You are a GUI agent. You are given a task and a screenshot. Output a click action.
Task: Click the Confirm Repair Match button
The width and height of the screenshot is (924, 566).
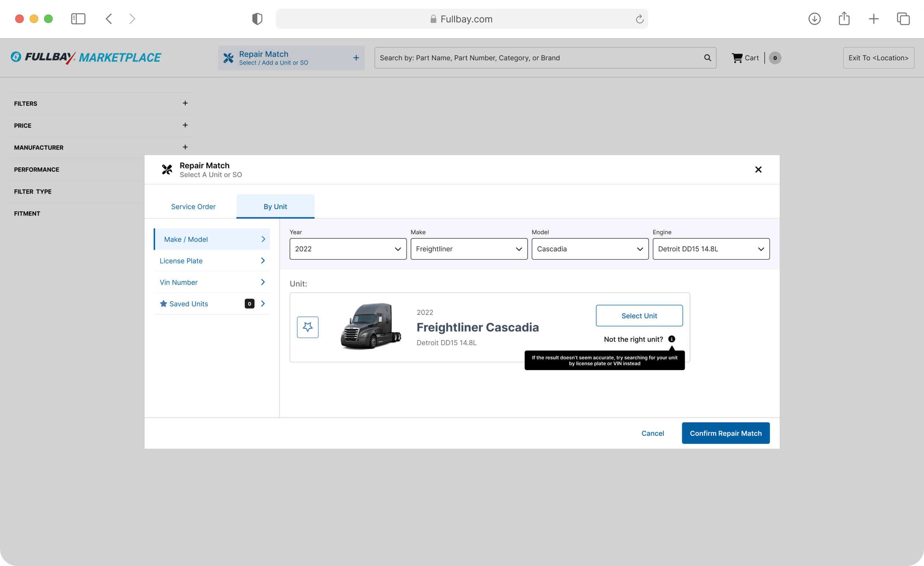pyautogui.click(x=725, y=433)
